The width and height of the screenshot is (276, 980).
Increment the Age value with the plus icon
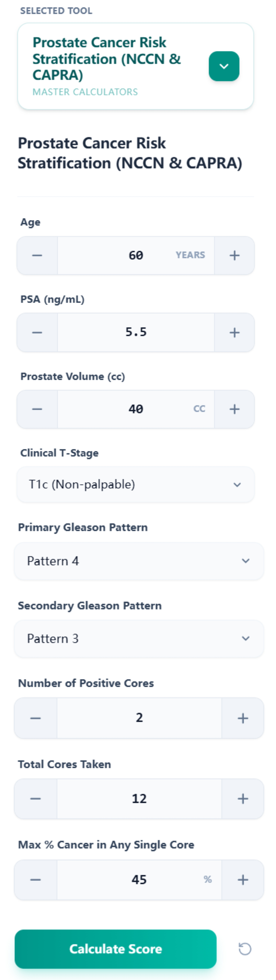235,255
